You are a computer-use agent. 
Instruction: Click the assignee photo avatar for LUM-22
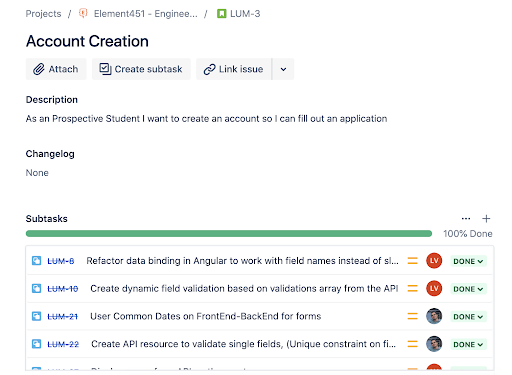tap(434, 344)
